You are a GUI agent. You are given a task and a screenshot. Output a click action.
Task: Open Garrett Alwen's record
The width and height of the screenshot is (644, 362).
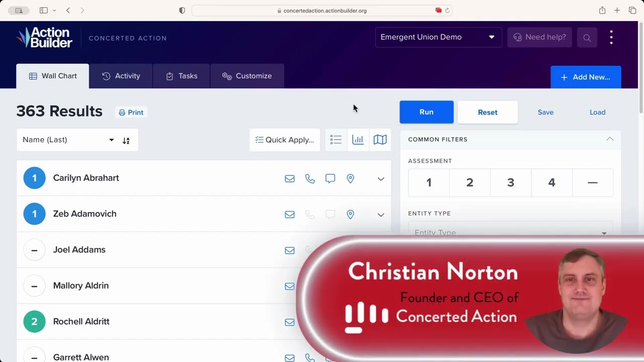pos(81,357)
